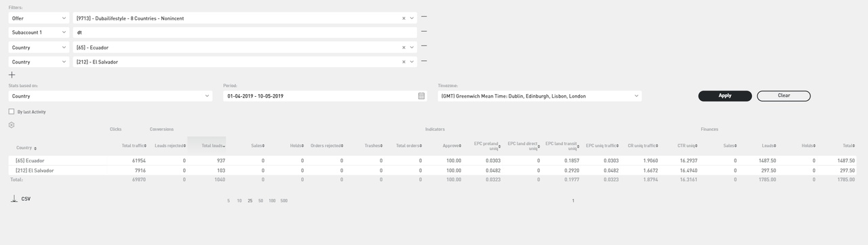868x245 pixels.
Task: Sort by Total traffic column header
Action: 134,146
